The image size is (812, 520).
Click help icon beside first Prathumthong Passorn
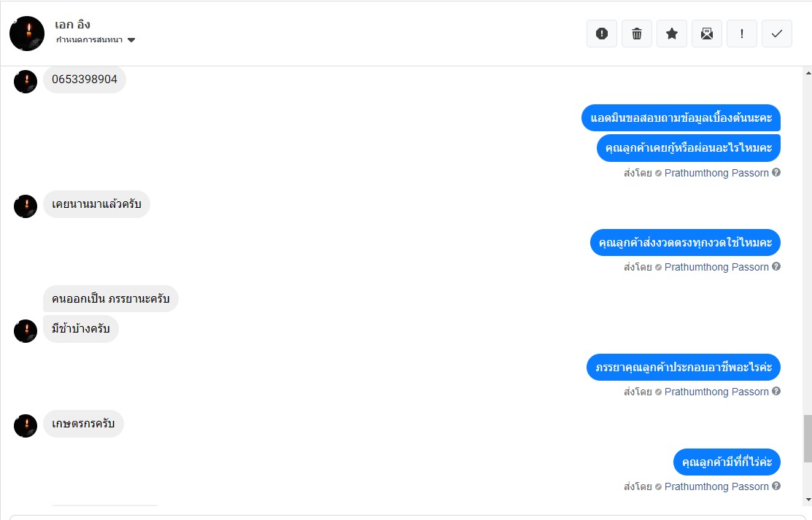point(776,173)
